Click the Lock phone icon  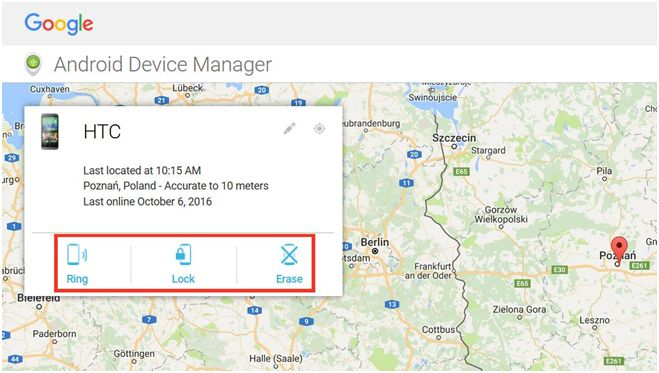tap(183, 255)
